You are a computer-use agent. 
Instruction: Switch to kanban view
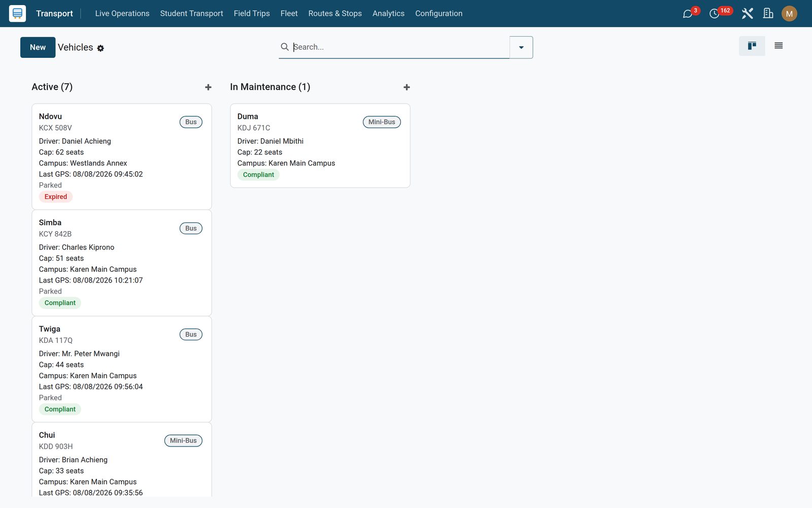(752, 46)
